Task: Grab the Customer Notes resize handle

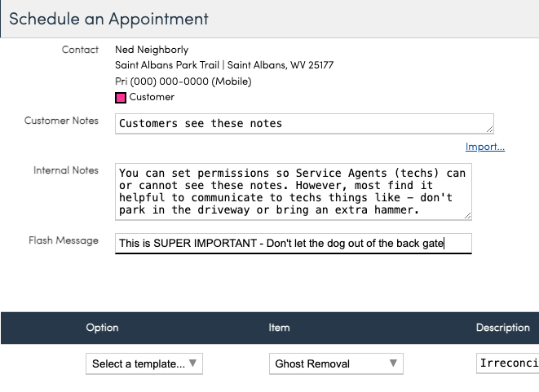Action: click(489, 129)
